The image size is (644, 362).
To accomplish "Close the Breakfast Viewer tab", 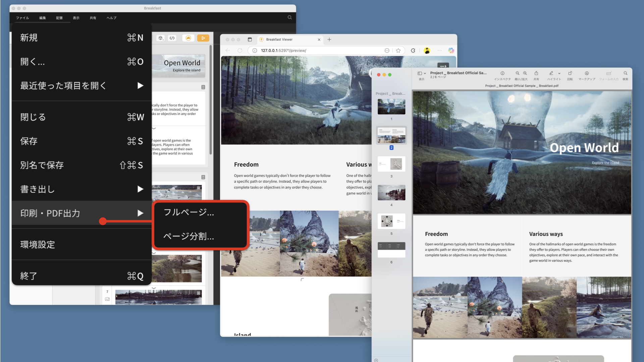I will pos(319,40).
